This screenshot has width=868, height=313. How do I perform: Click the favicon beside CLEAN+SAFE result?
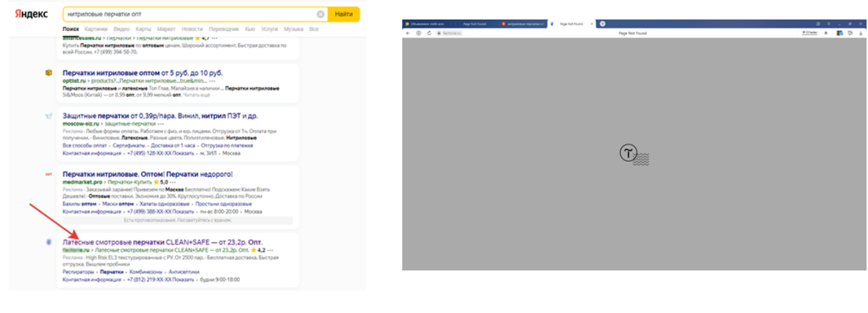tap(48, 241)
